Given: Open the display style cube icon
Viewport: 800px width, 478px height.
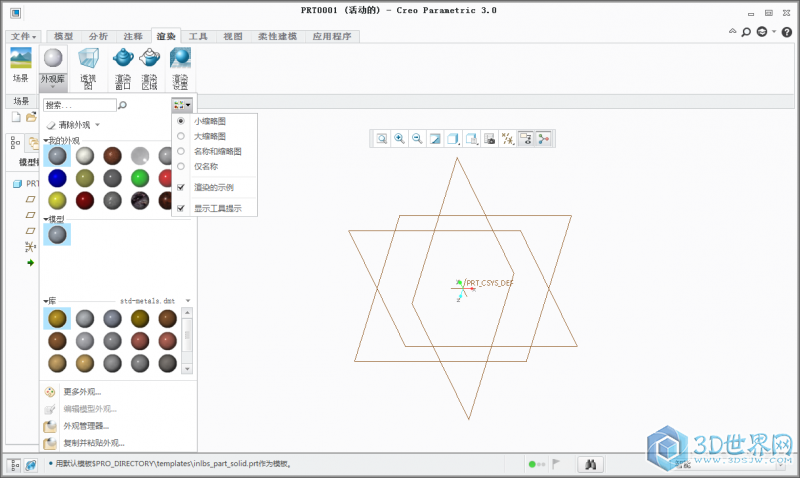Looking at the screenshot, I should (x=453, y=139).
